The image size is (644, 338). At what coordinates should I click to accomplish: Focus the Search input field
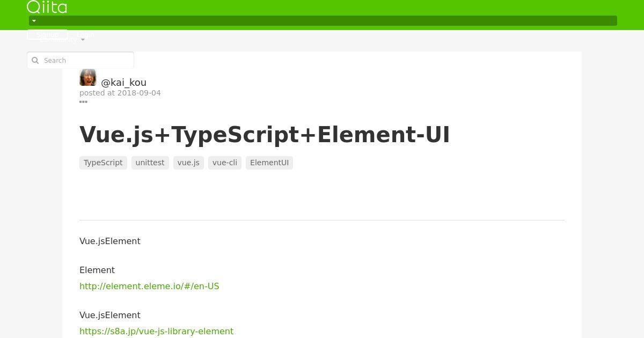[x=80, y=60]
